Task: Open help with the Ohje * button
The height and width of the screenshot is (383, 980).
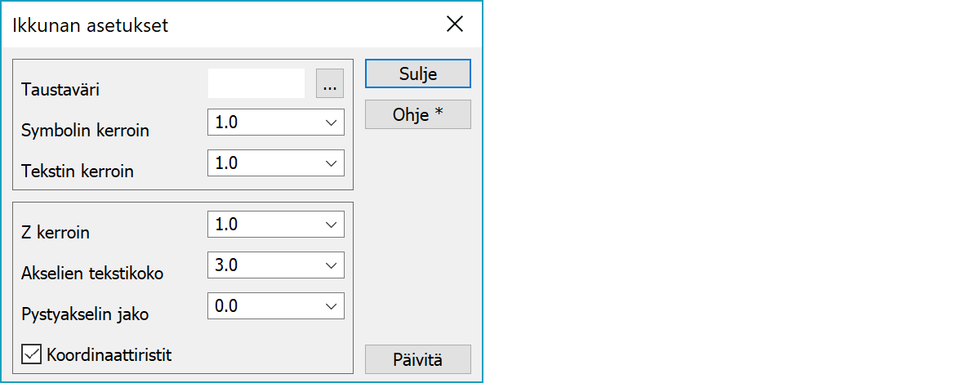Action: click(417, 114)
